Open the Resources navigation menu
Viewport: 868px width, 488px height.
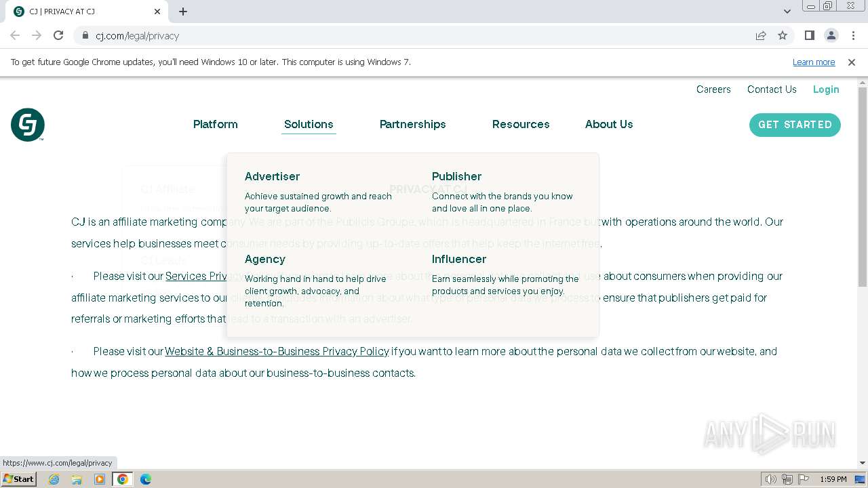tap(521, 124)
